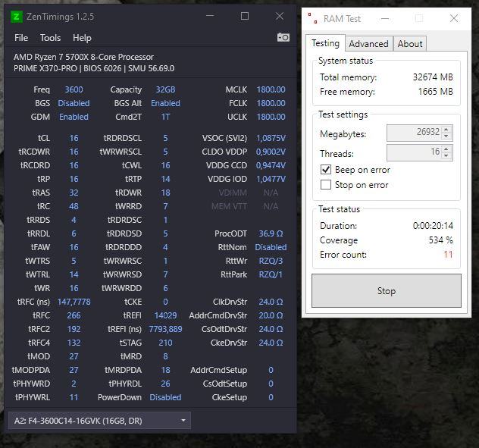Minimize the ZenTimings window
The width and height of the screenshot is (479, 448).
210,16
